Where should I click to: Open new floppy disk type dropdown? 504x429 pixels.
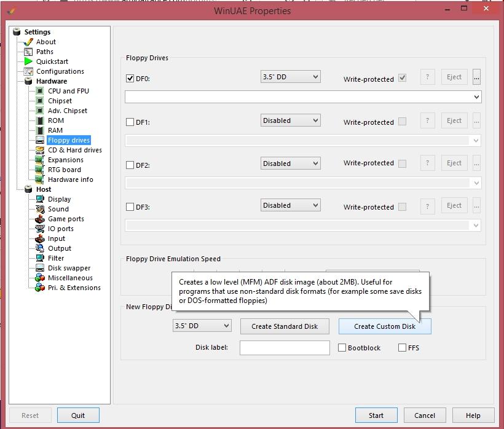pos(202,326)
